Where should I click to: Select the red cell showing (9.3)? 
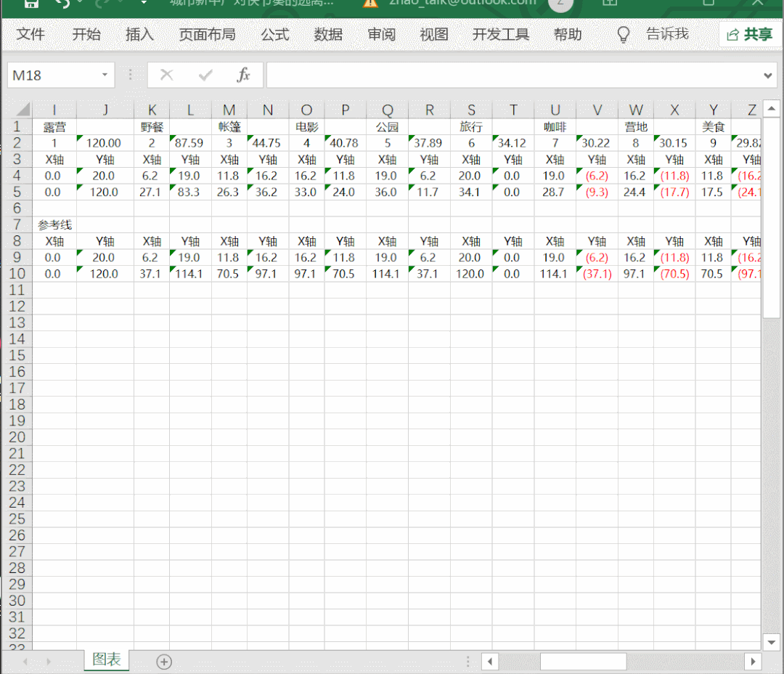tap(597, 192)
